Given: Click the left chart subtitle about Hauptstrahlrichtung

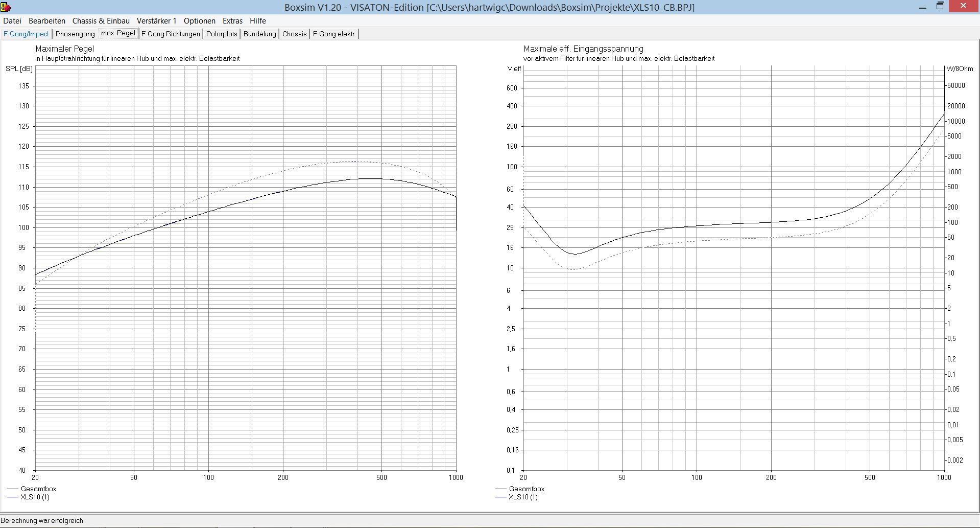Looking at the screenshot, I should (137, 58).
